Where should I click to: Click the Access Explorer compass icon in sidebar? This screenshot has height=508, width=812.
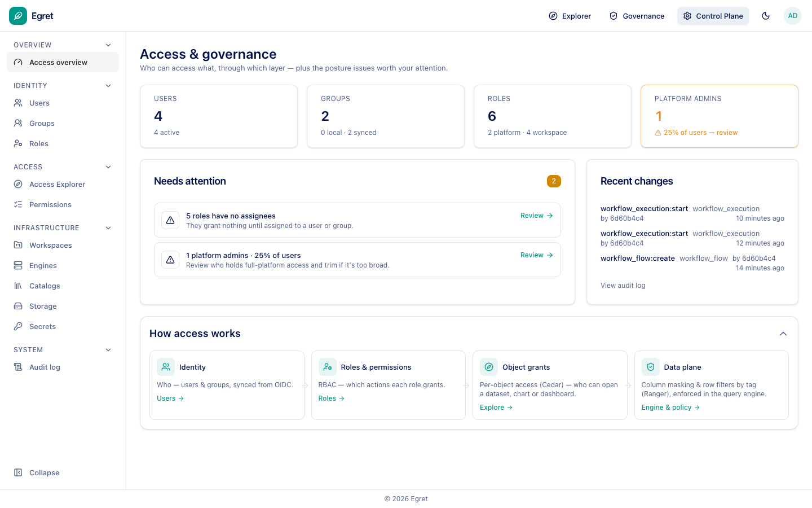(18, 184)
